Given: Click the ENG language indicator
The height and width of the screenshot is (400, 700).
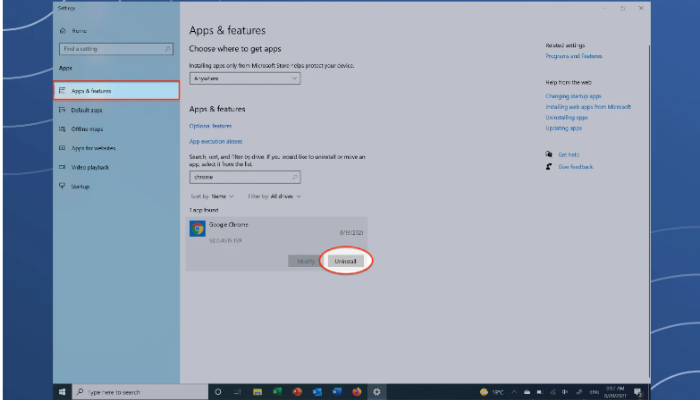Looking at the screenshot, I should click(594, 392).
